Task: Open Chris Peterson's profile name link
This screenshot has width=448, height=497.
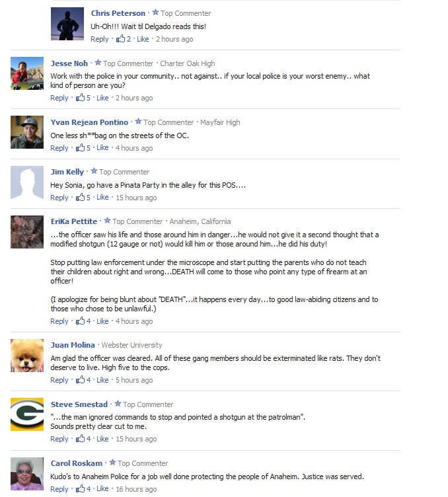Action: 118,13
